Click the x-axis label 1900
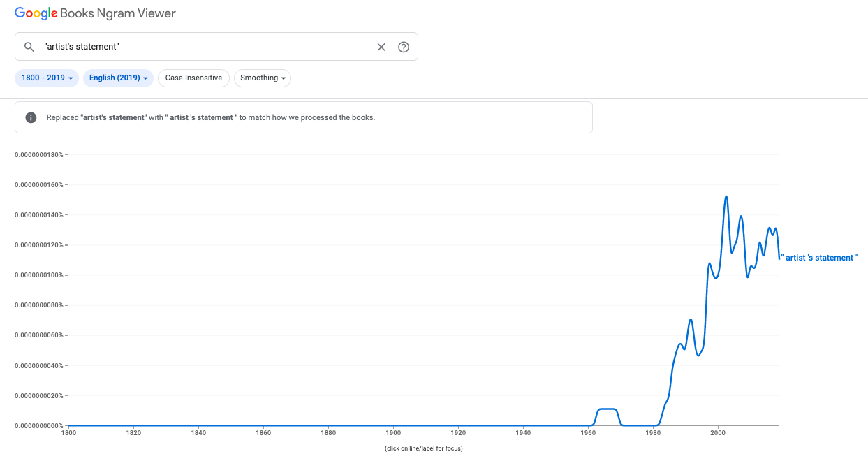The height and width of the screenshot is (461, 868). 393,433
